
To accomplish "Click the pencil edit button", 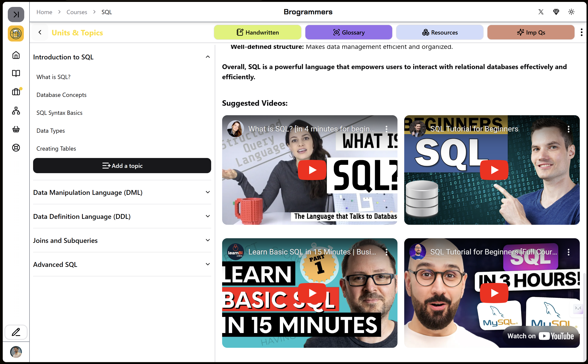I will point(16,332).
